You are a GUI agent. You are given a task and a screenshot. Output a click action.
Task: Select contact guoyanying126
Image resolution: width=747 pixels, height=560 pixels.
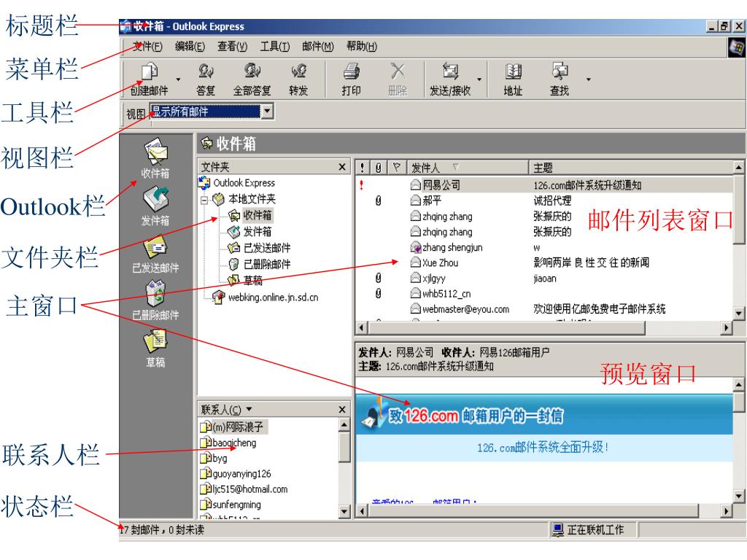click(236, 474)
